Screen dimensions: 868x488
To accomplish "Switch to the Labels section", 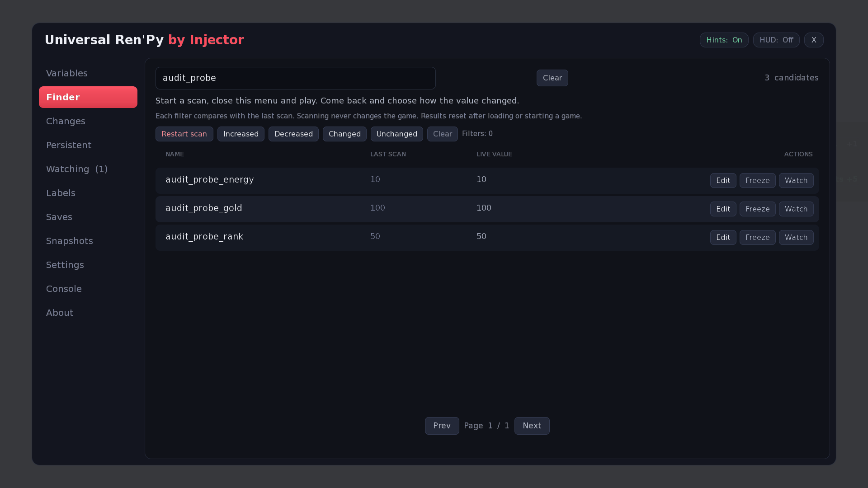I will tap(88, 193).
